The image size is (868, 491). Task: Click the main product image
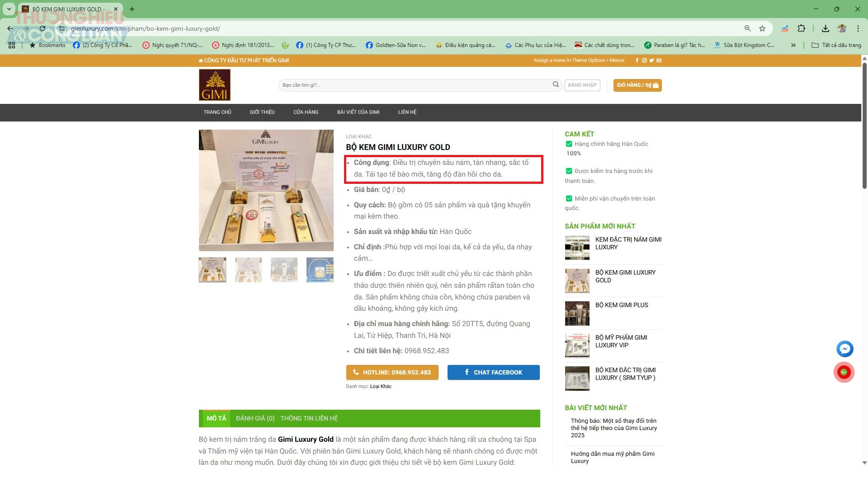pos(266,190)
